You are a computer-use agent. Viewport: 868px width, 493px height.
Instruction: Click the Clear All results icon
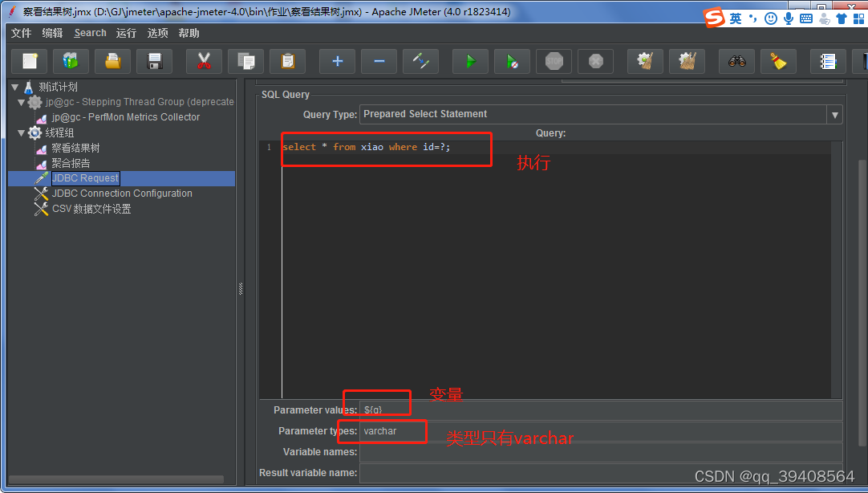(687, 61)
